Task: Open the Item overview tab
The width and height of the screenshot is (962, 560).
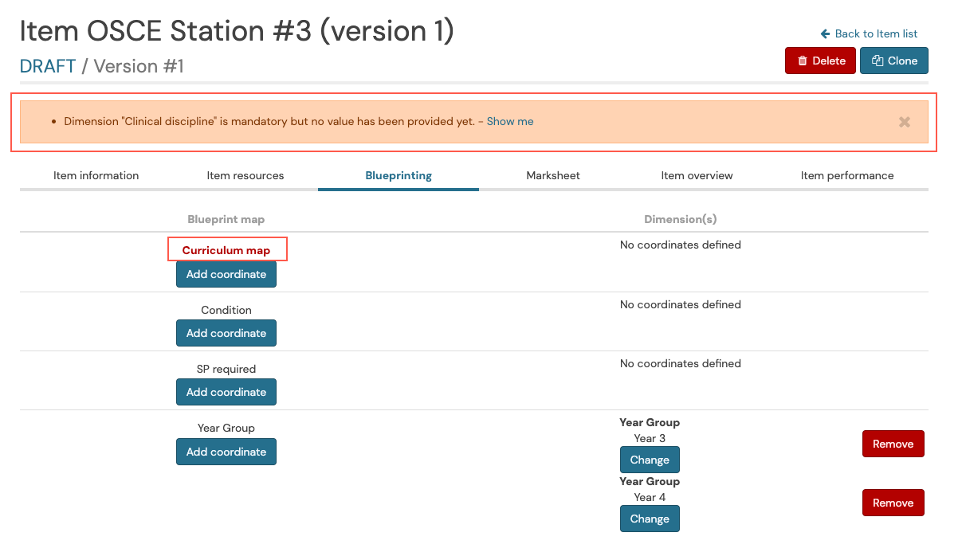Action: coord(697,175)
